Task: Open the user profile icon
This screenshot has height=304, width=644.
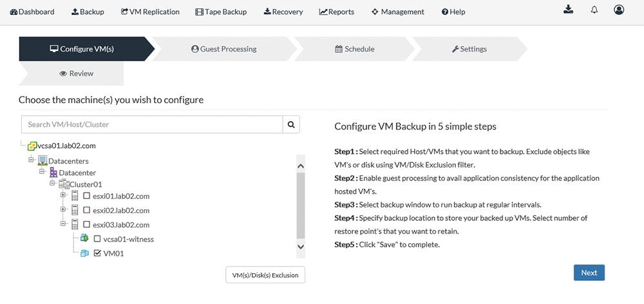Action: pos(618,10)
